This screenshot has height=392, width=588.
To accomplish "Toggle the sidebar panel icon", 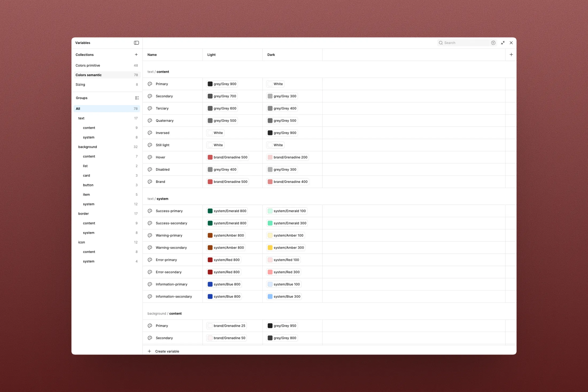I will (136, 43).
